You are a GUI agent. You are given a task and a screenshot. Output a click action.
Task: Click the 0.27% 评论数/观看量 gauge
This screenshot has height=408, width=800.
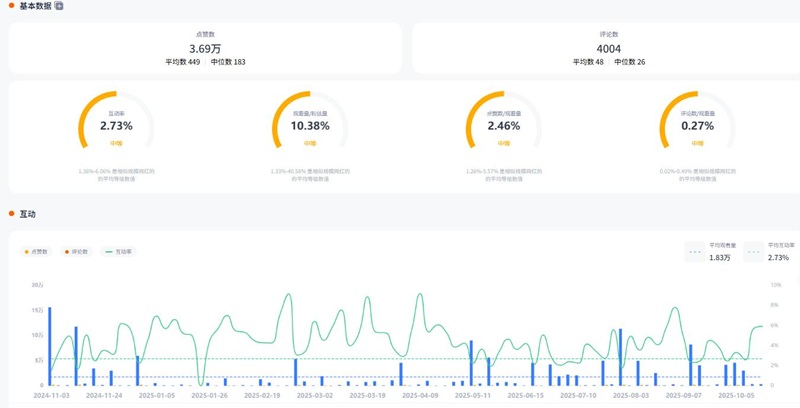click(697, 125)
